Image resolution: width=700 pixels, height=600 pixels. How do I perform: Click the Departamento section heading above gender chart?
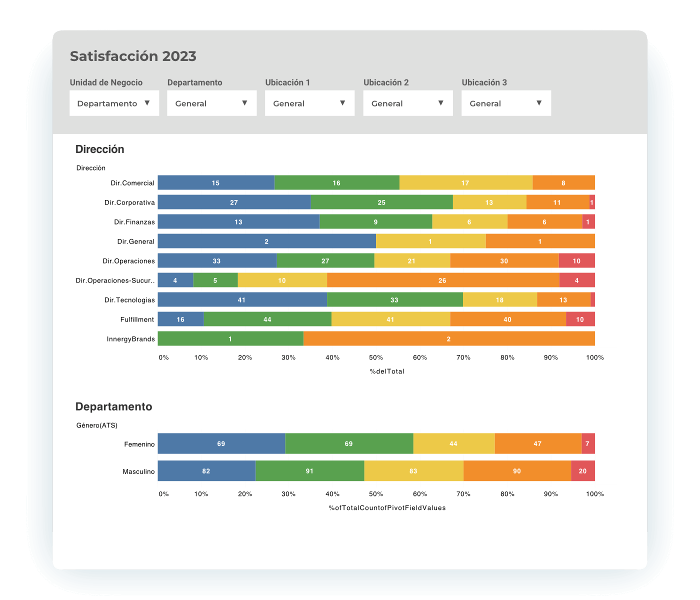click(x=113, y=406)
